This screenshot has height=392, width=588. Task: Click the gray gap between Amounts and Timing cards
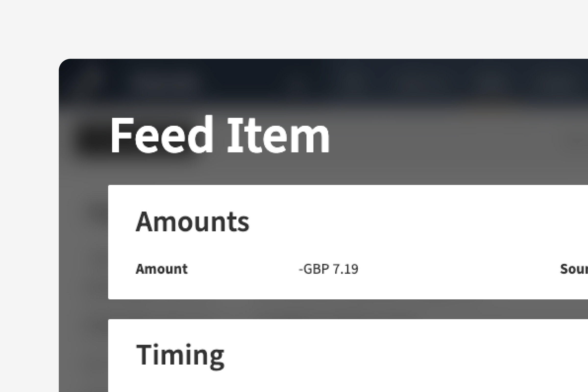[x=325, y=309]
